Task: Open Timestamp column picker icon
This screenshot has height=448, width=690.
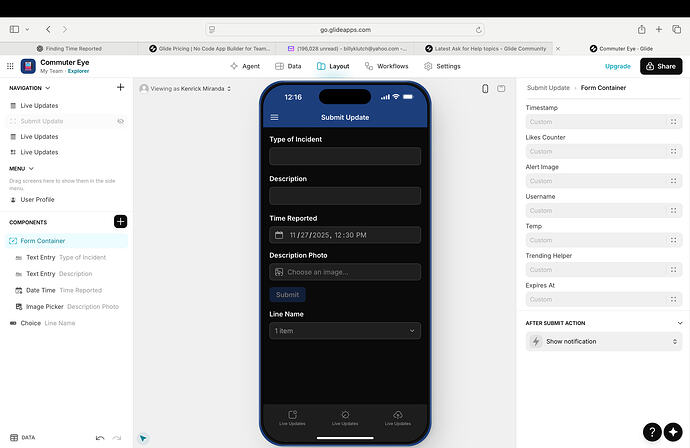Action: pos(673,122)
